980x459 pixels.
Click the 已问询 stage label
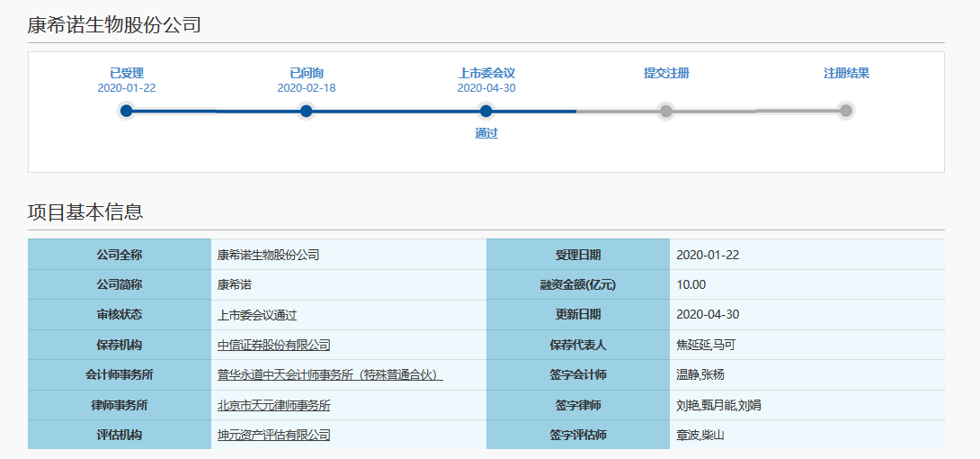[307, 73]
